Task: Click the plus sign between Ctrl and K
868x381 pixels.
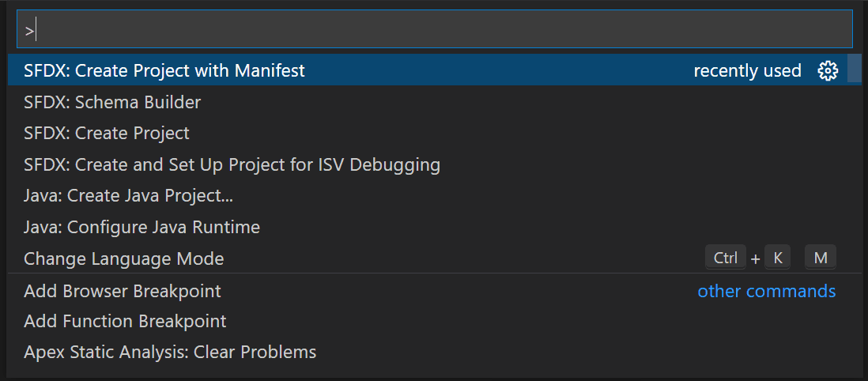Action: pyautogui.click(x=756, y=258)
